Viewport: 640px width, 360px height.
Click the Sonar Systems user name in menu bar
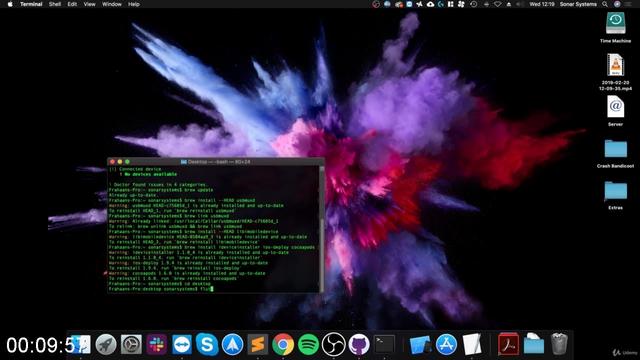click(578, 4)
